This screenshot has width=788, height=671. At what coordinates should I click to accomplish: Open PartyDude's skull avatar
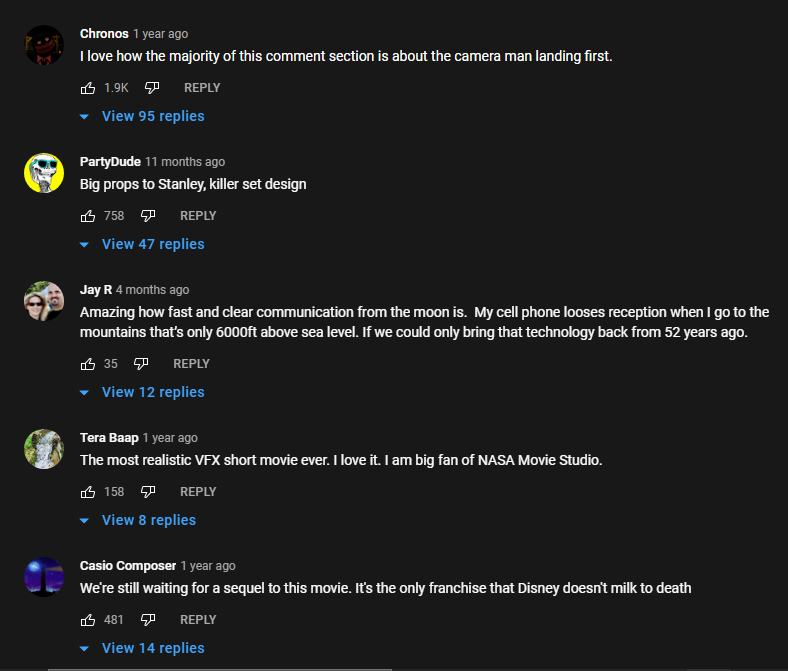(x=44, y=173)
